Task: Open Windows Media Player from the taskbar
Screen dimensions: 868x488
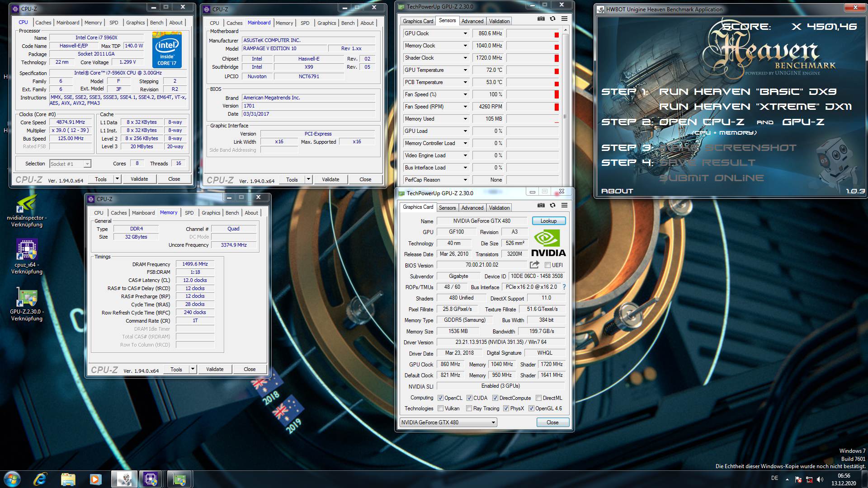Action: [x=95, y=479]
